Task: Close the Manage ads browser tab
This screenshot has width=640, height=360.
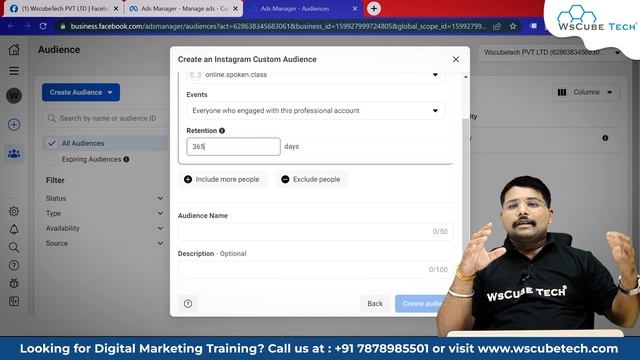Action: [x=235, y=9]
